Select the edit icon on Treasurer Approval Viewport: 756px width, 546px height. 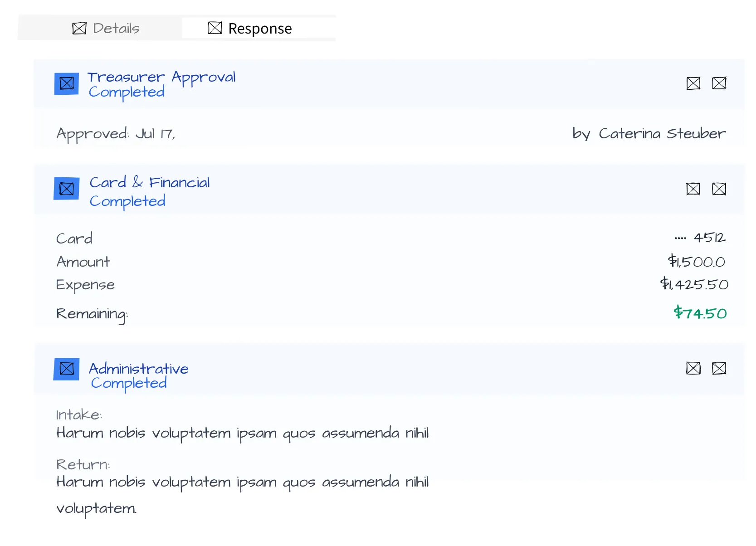pyautogui.click(x=693, y=83)
